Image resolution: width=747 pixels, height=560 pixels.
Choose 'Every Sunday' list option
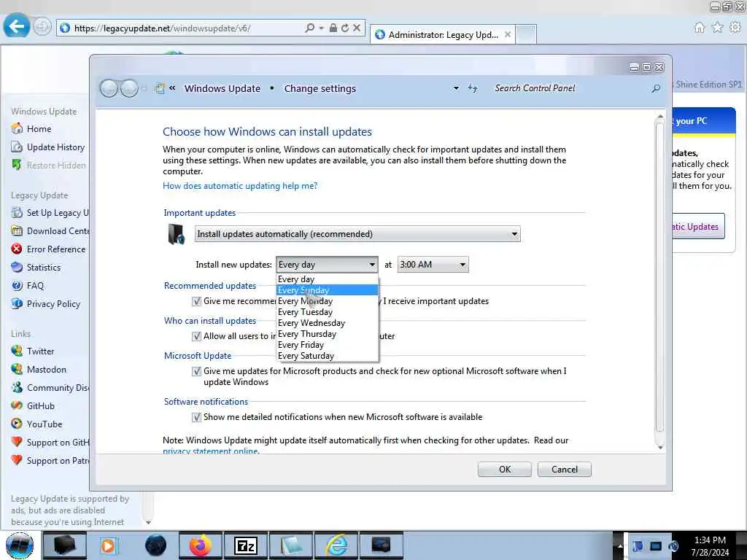[x=328, y=290]
